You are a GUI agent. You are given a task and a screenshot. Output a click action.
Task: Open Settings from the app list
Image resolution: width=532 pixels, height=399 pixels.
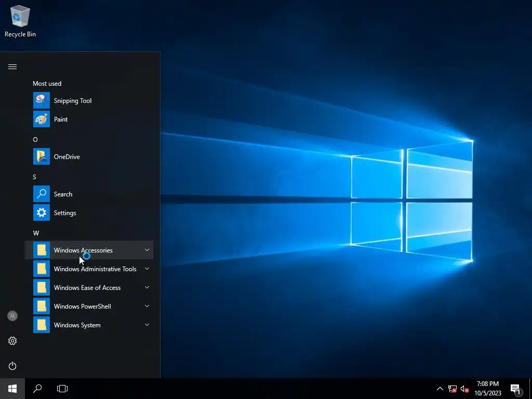coord(88,212)
